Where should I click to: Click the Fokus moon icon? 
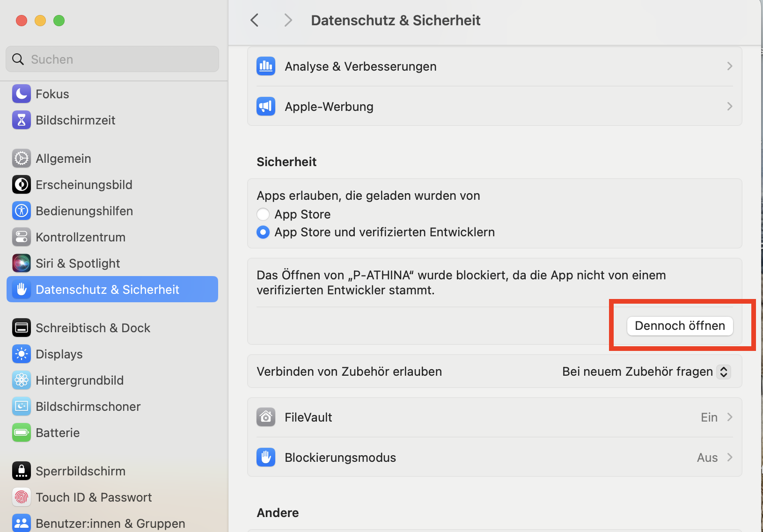coord(22,94)
